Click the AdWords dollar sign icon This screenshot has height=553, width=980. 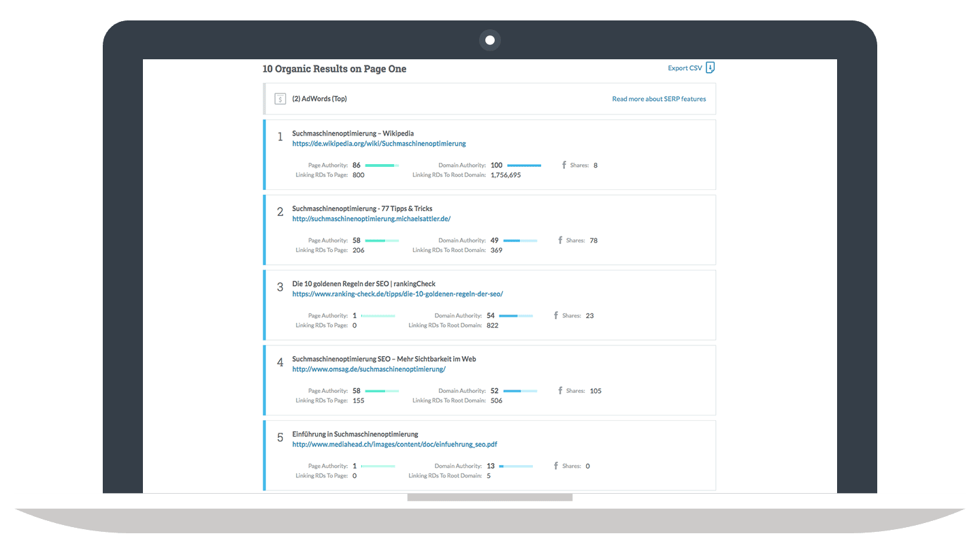(x=280, y=99)
